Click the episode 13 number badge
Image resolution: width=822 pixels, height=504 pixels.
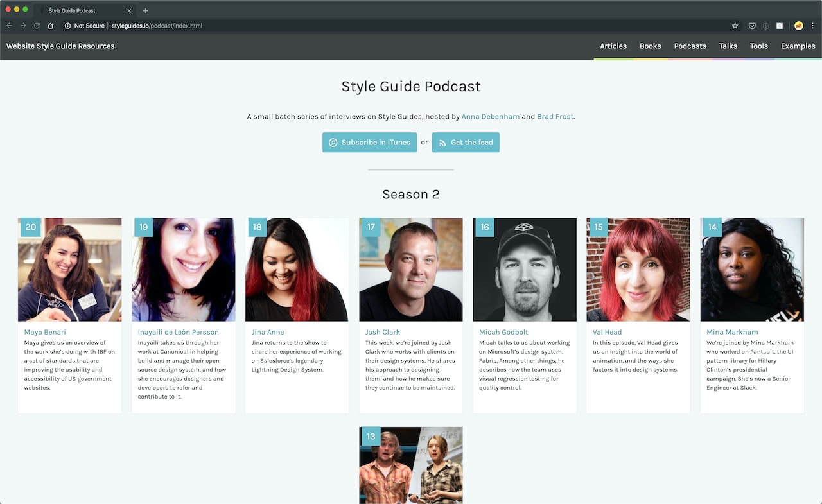(x=371, y=437)
